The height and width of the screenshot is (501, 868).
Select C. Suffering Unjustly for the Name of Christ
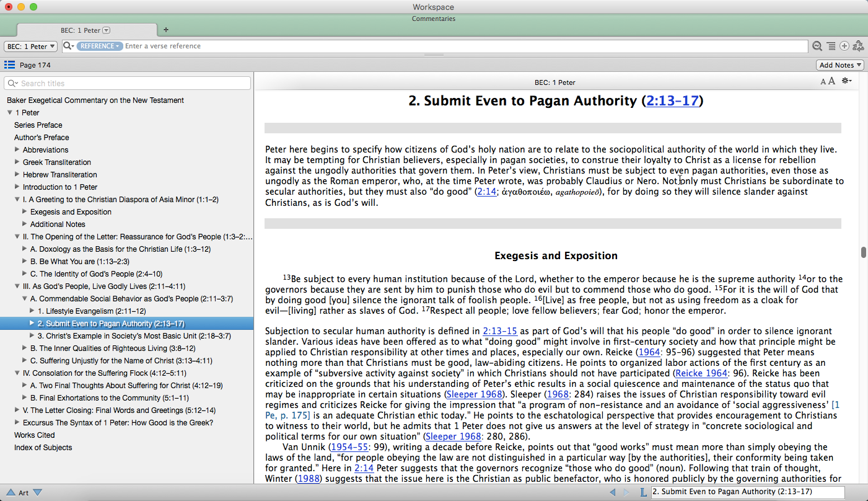(121, 361)
